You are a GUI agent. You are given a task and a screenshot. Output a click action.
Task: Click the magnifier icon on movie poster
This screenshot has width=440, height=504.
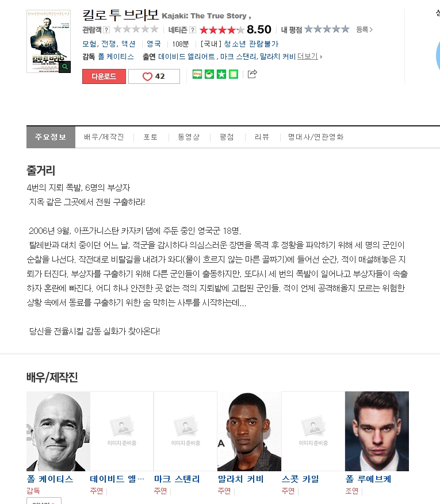[x=65, y=67]
